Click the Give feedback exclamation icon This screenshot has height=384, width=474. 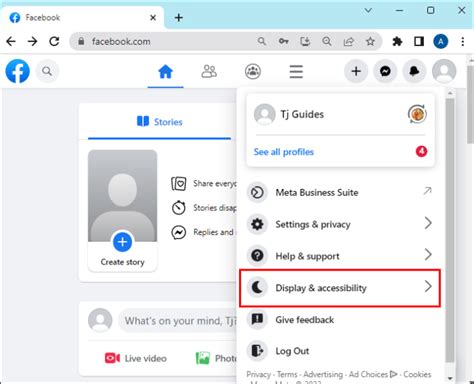click(257, 319)
